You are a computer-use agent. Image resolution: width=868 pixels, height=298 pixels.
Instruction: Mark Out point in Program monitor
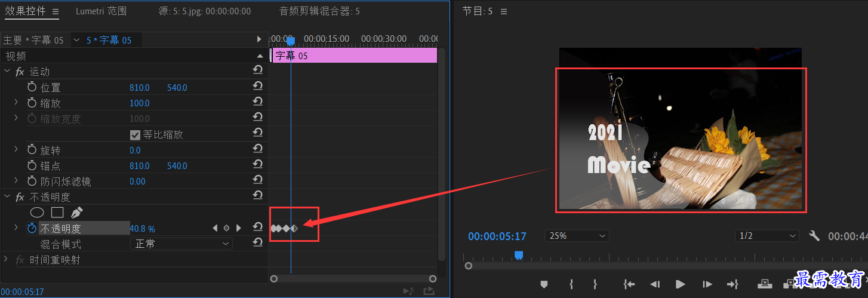[595, 284]
